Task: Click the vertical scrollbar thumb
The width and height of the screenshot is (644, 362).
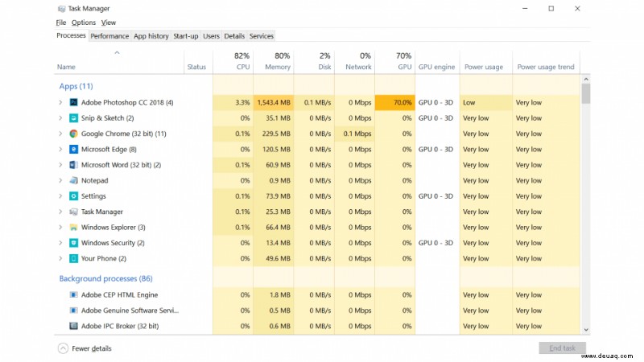Action: pyautogui.click(x=586, y=93)
